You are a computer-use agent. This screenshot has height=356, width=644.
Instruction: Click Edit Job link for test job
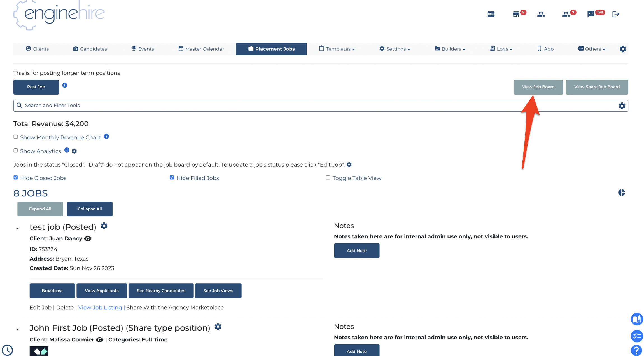pyautogui.click(x=41, y=308)
